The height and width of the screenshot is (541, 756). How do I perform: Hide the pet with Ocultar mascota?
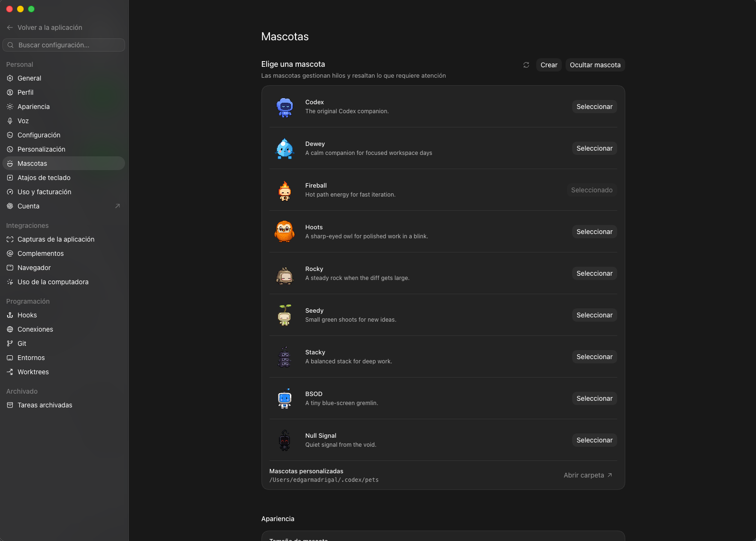coord(595,65)
